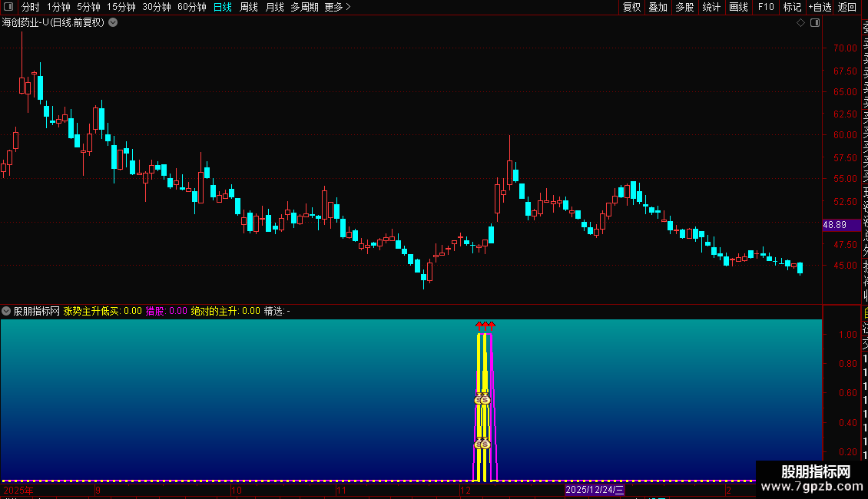Click the panel layout icon at top-left
Screen dimensions: 868x499
tap(8, 7)
